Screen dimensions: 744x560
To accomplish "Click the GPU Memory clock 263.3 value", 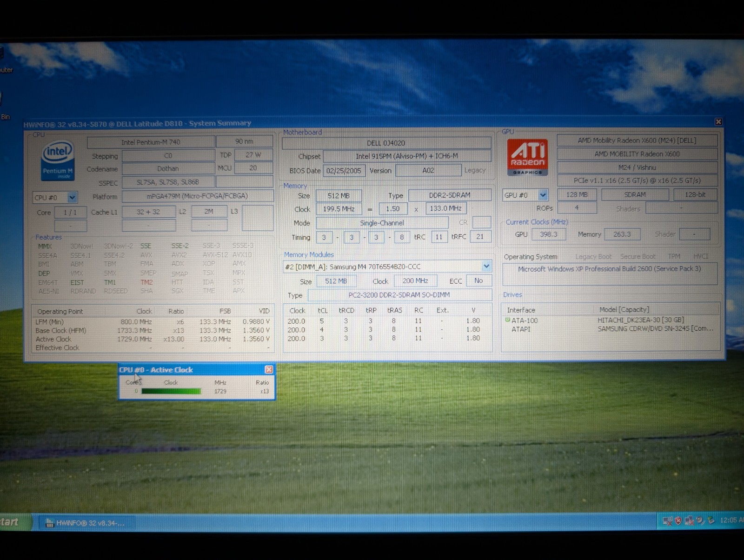I will pyautogui.click(x=622, y=234).
